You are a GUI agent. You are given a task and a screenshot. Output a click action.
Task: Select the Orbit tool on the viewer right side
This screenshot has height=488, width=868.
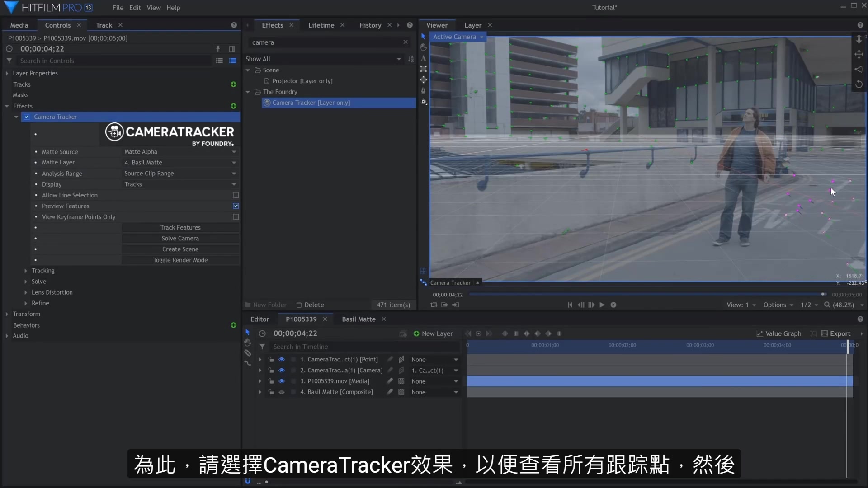pos(859,69)
